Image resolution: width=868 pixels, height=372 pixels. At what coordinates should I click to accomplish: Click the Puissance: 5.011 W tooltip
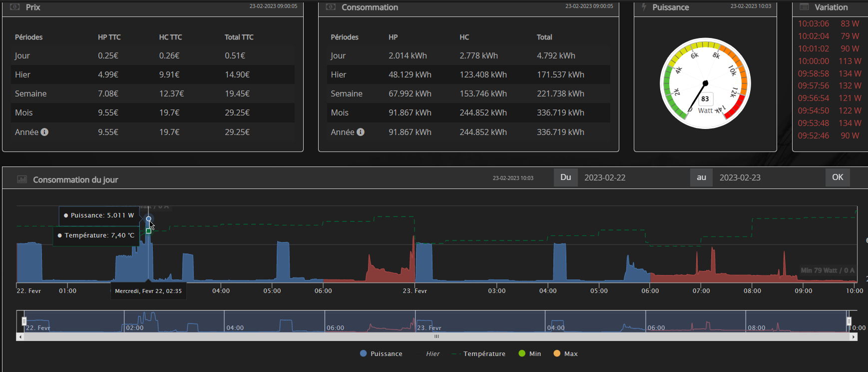tap(99, 215)
